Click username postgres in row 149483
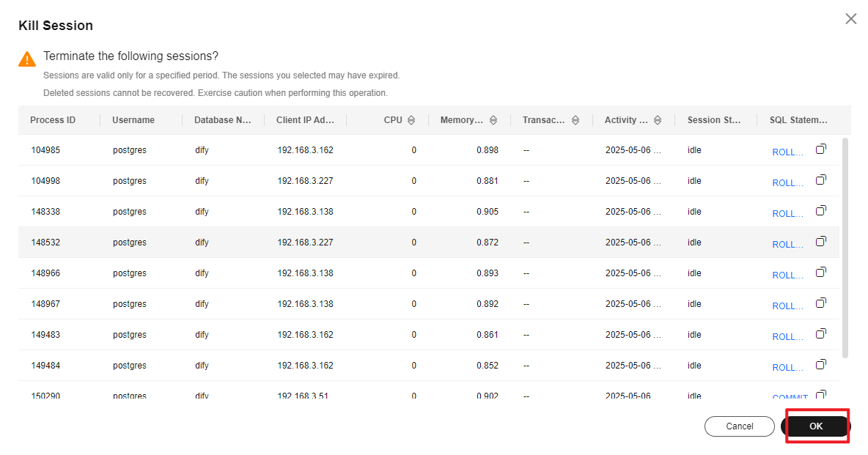 point(130,335)
